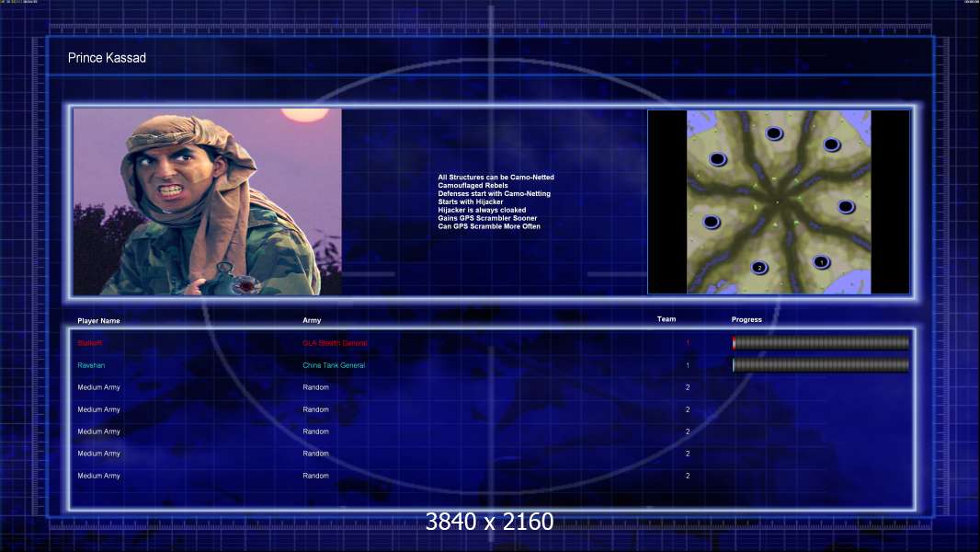Click the 'Army' column header
Viewport: 980px width, 552px height.
pyautogui.click(x=312, y=320)
